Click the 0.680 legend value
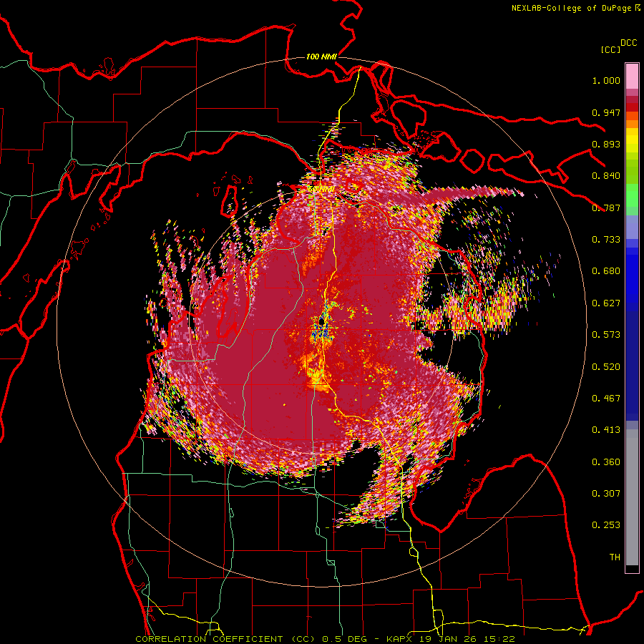Screen dimensions: 644x644 click(x=606, y=271)
